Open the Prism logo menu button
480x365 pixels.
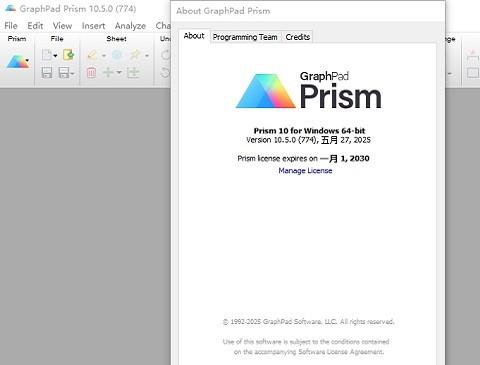tap(17, 62)
